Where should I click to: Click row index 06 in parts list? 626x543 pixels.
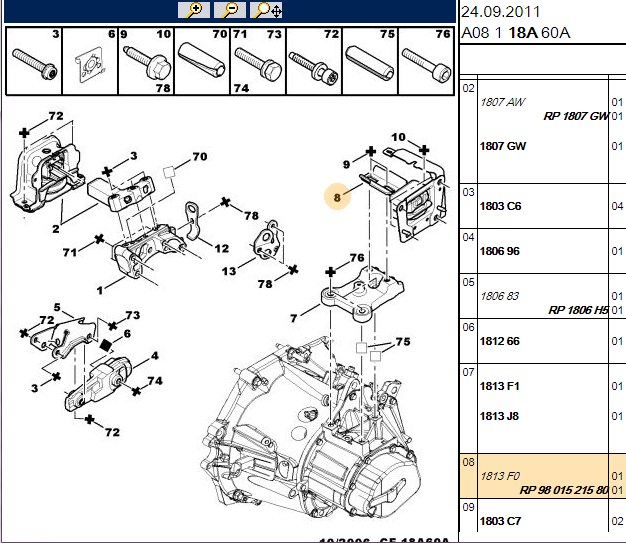pyautogui.click(x=468, y=327)
